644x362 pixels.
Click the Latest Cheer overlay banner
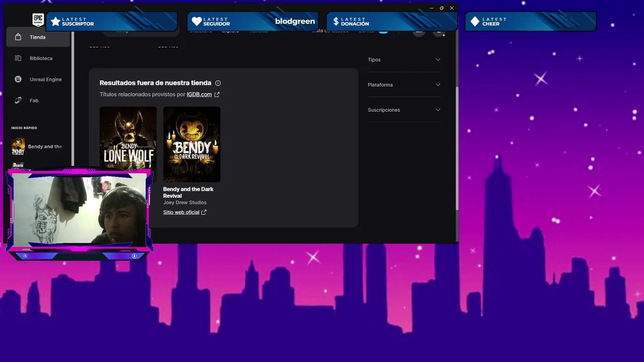pyautogui.click(x=531, y=22)
